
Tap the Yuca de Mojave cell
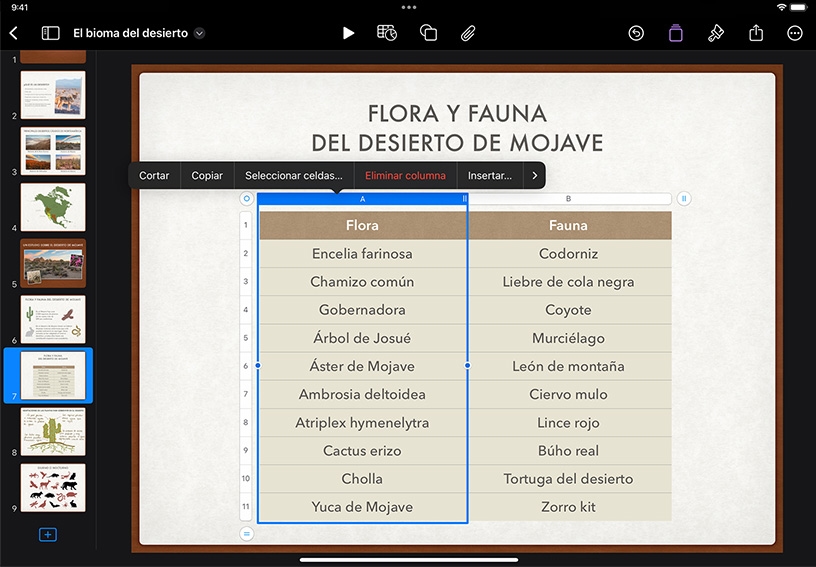[363, 507]
